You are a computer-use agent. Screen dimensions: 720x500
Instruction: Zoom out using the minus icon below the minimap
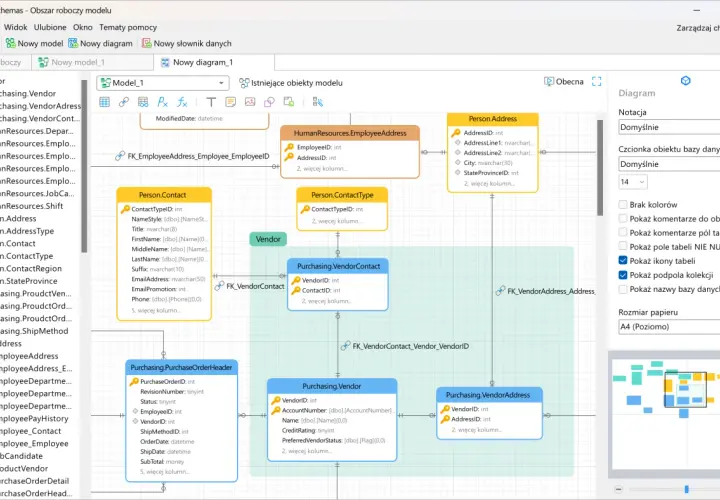click(619, 489)
